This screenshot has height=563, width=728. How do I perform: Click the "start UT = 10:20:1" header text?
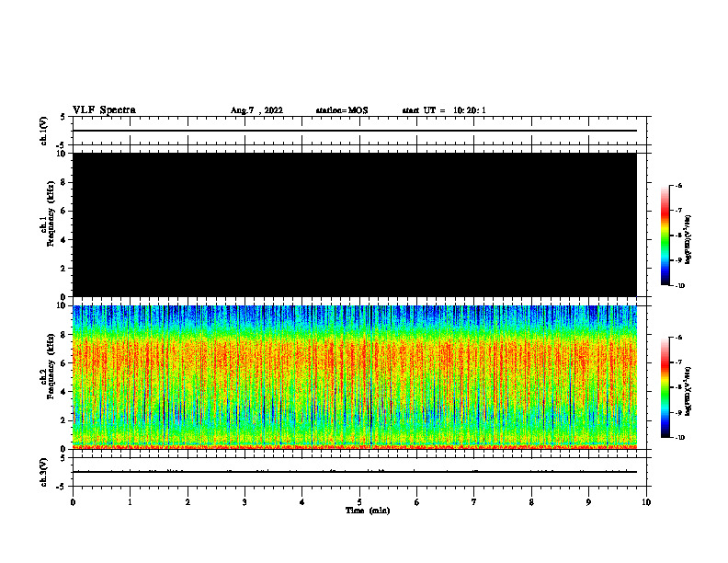click(x=444, y=110)
